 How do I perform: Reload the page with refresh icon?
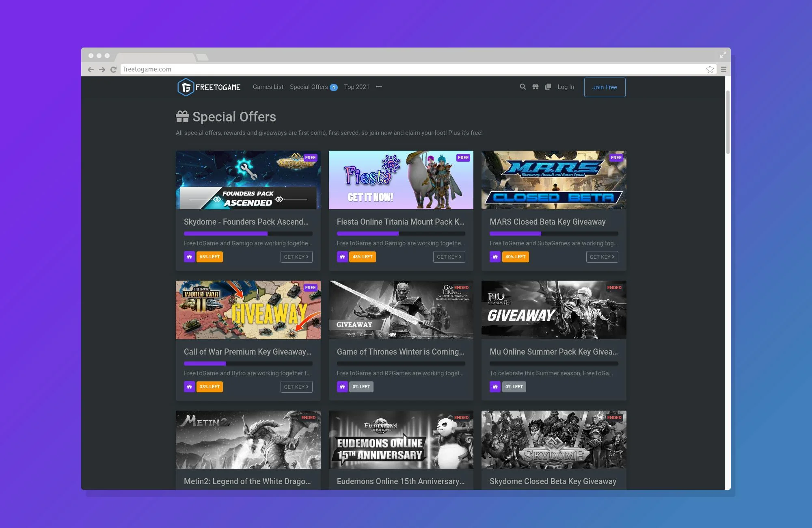click(x=113, y=69)
